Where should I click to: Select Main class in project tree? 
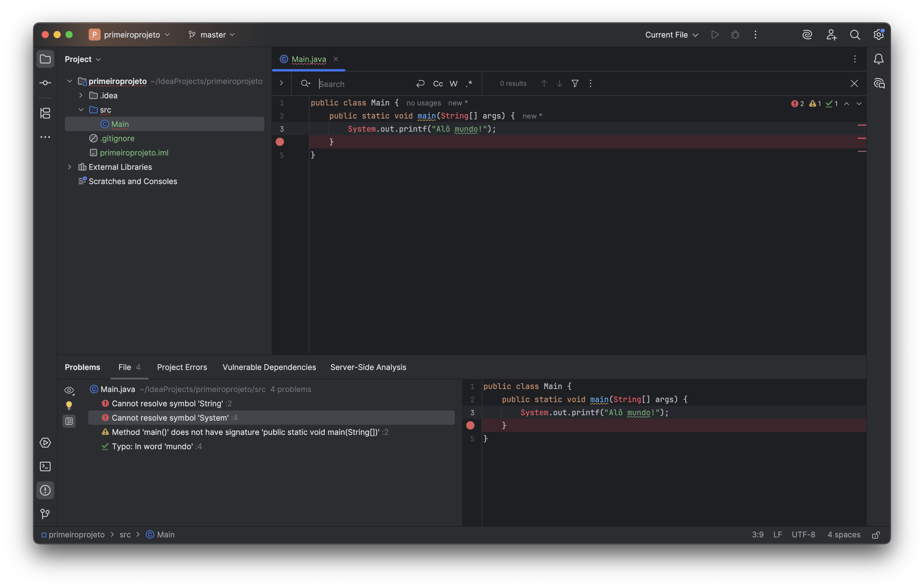point(165,124)
